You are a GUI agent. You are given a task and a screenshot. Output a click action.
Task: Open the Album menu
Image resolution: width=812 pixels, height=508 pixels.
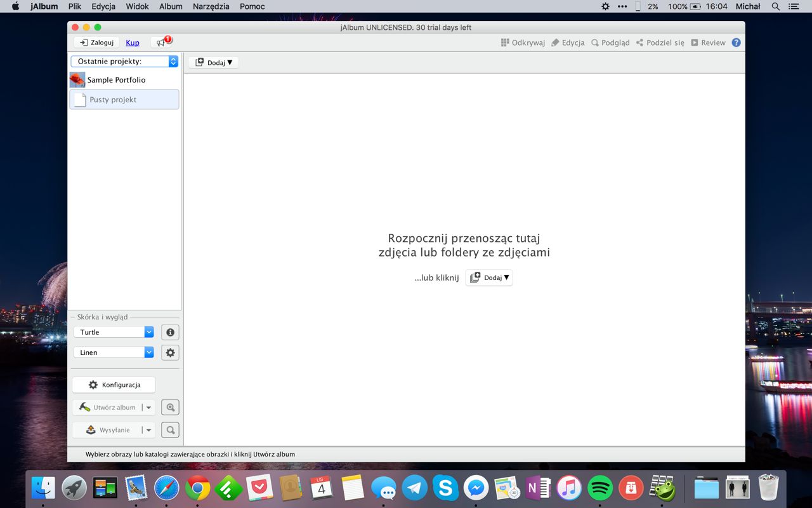[171, 6]
